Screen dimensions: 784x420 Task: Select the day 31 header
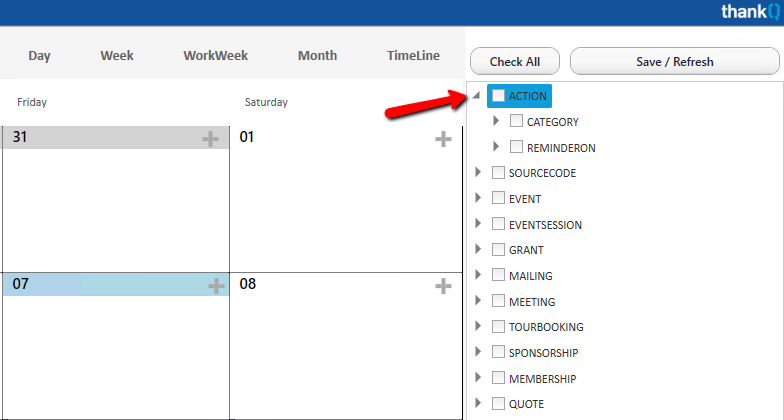116,138
